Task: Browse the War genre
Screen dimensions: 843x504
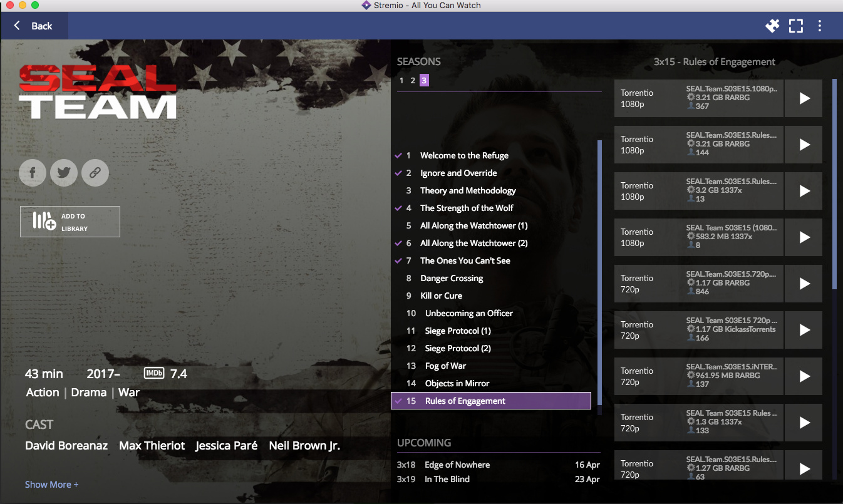Action: coord(129,393)
